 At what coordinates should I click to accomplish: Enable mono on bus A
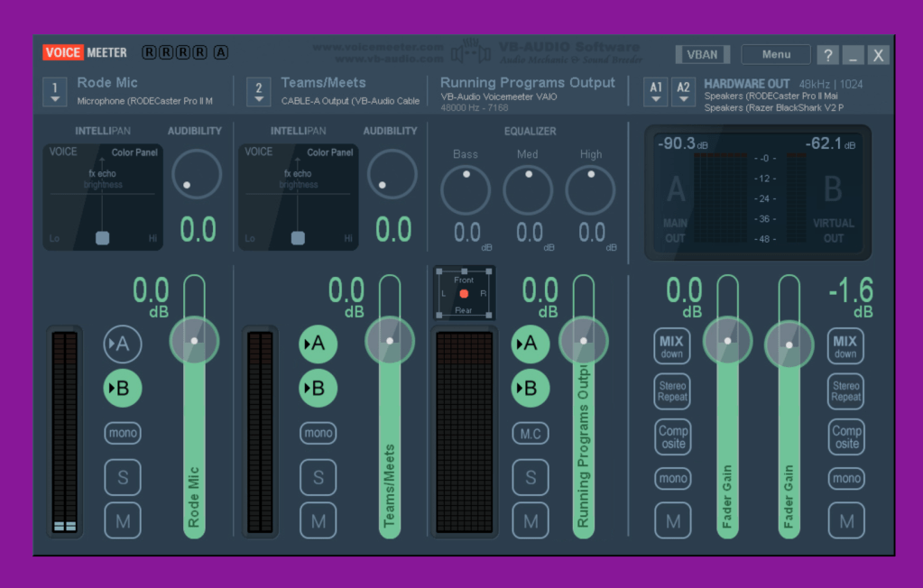673,479
